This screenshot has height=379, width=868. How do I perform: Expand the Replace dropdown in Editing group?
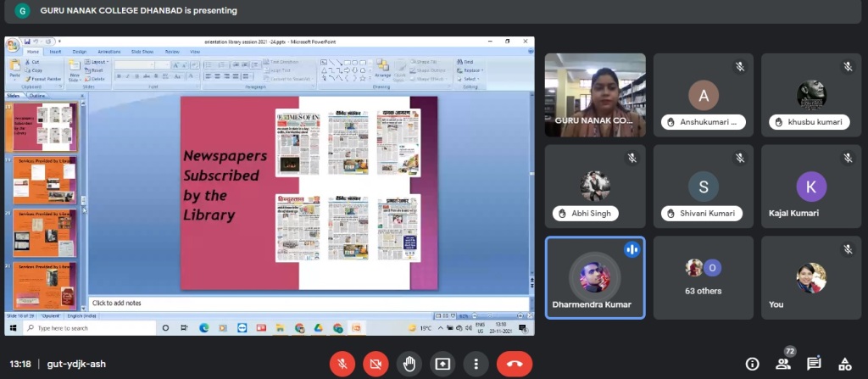tap(470, 70)
